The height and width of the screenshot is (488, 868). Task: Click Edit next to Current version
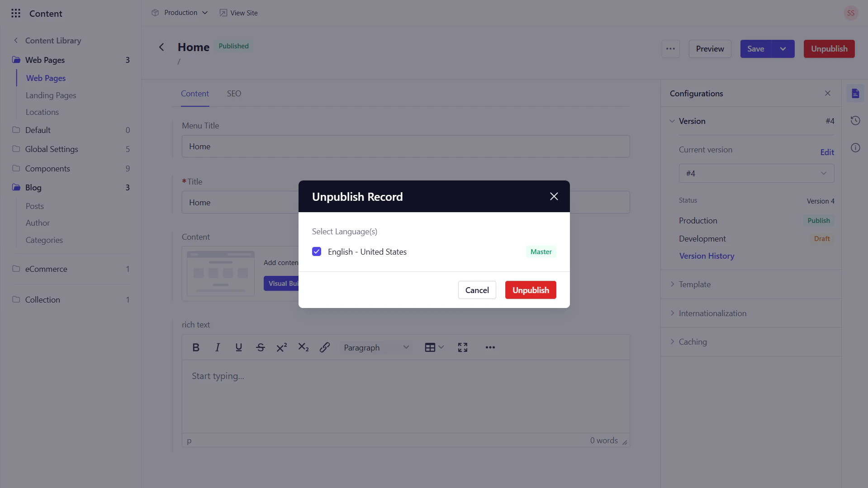(827, 152)
